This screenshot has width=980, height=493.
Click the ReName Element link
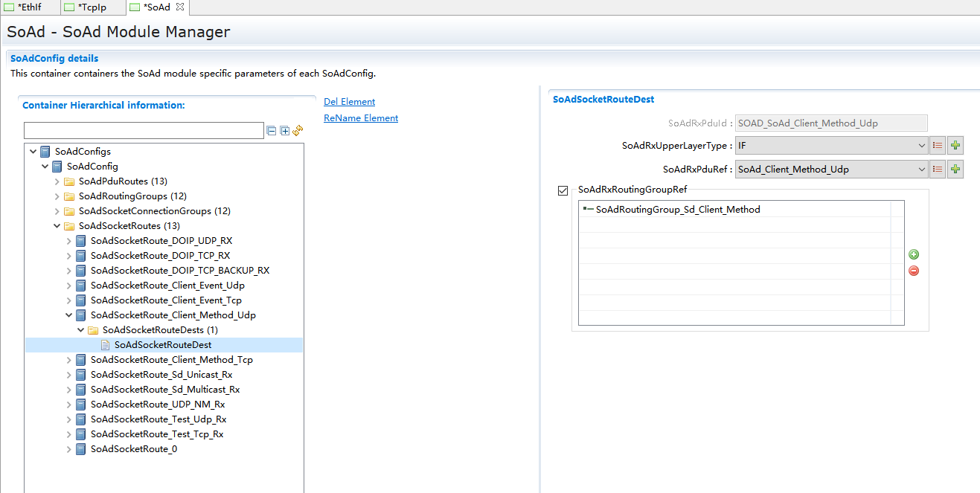click(x=361, y=118)
